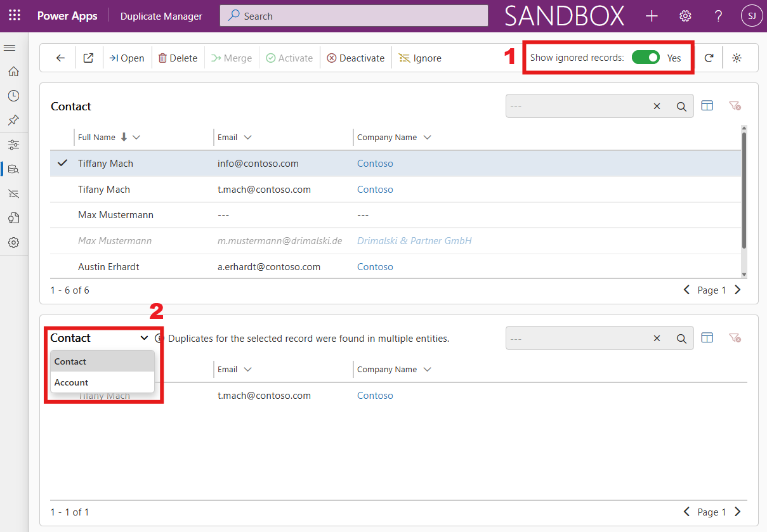Open the help question mark icon

(x=718, y=16)
